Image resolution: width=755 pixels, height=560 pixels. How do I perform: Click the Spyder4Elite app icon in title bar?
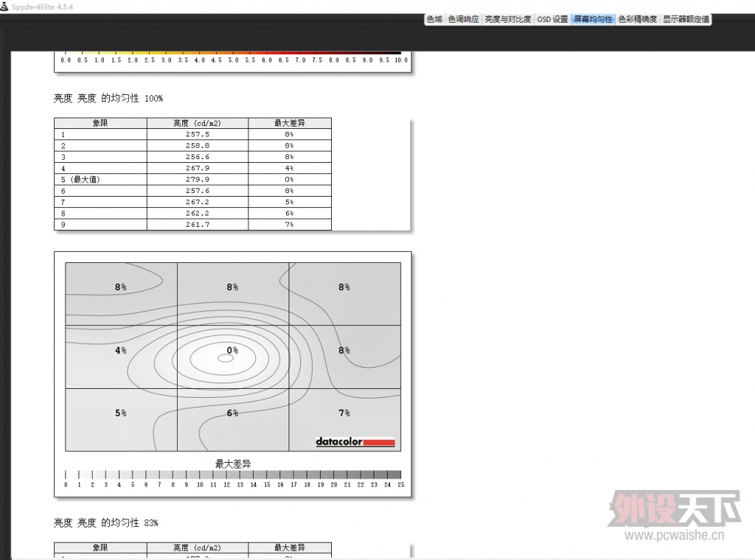(x=4, y=6)
